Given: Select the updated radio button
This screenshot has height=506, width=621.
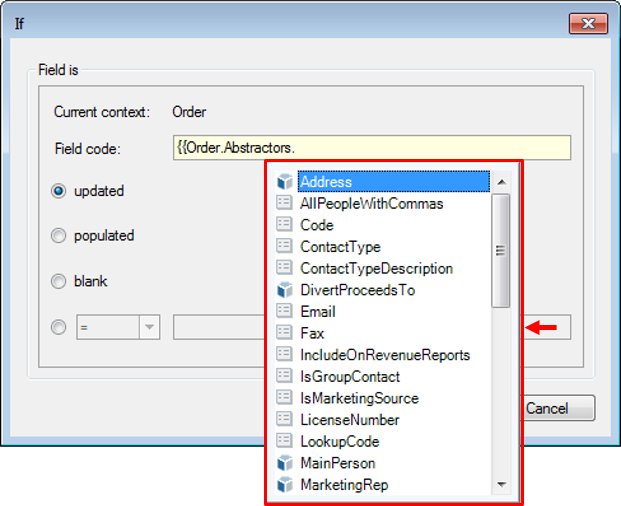Looking at the screenshot, I should [x=58, y=191].
